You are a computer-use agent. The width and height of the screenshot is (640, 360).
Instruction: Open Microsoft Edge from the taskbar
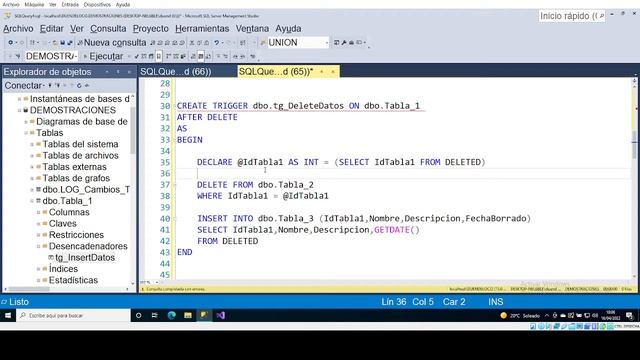pos(171,316)
